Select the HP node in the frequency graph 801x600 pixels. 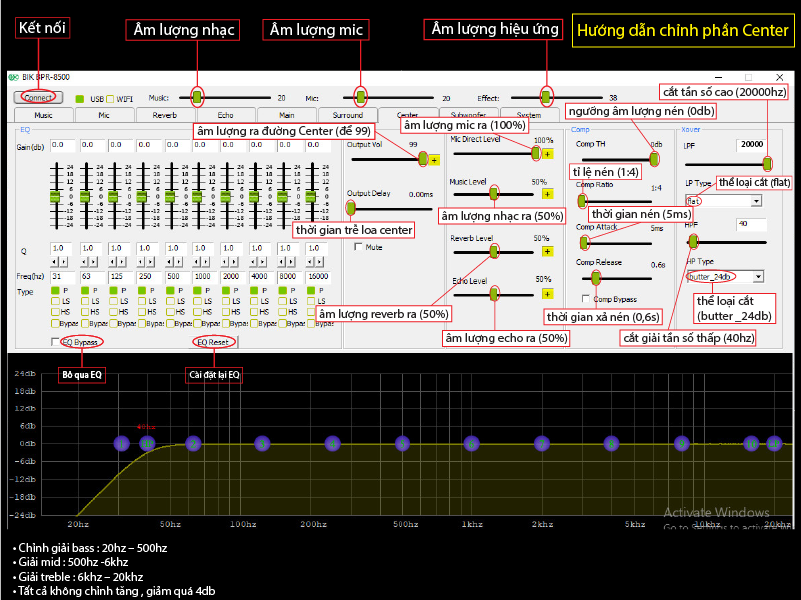pos(147,444)
